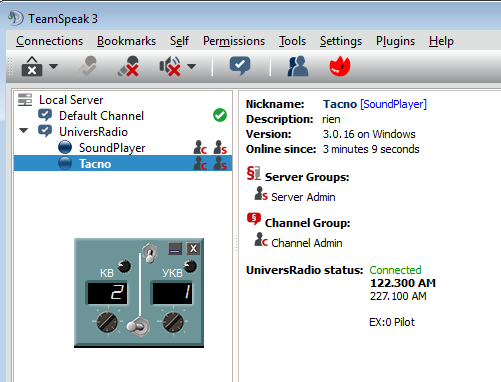Toggle the away status toolbar icon
Screen dimensions: 501x382
click(x=87, y=66)
